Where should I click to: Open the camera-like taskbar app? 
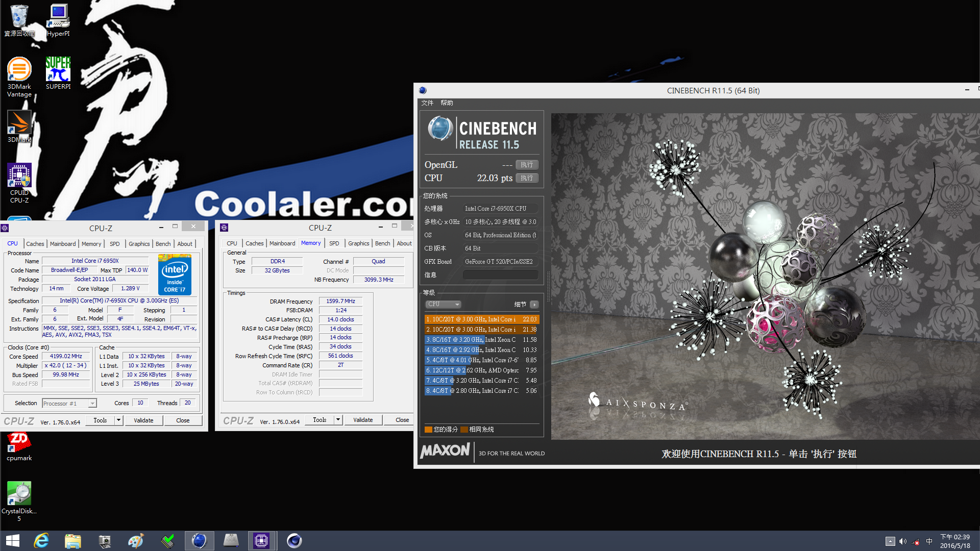[x=105, y=541]
